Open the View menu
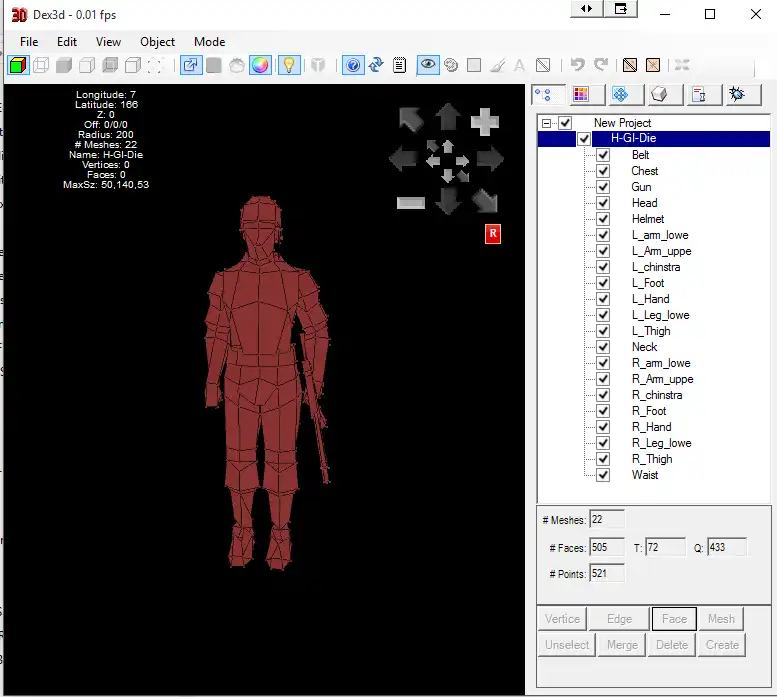This screenshot has width=777, height=697. point(109,42)
